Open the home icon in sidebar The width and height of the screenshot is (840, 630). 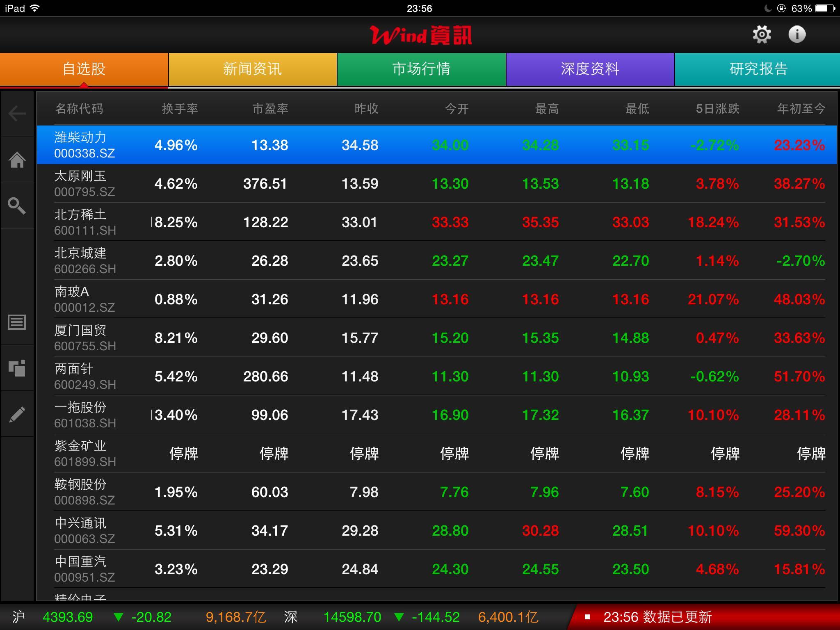[x=17, y=160]
